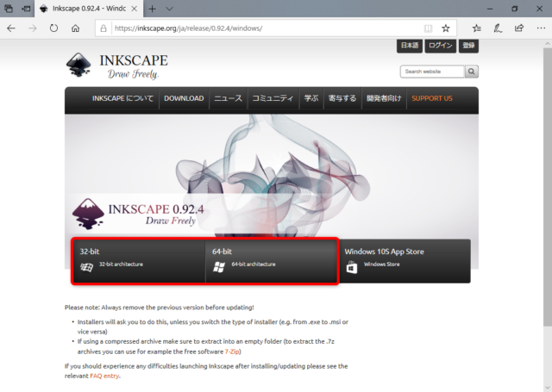Minimize the browser window
This screenshot has width=552, height=392.
(490, 9)
